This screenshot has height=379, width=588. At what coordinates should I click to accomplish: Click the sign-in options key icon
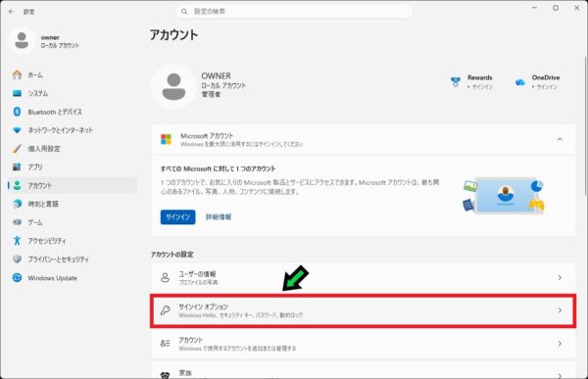tap(165, 310)
